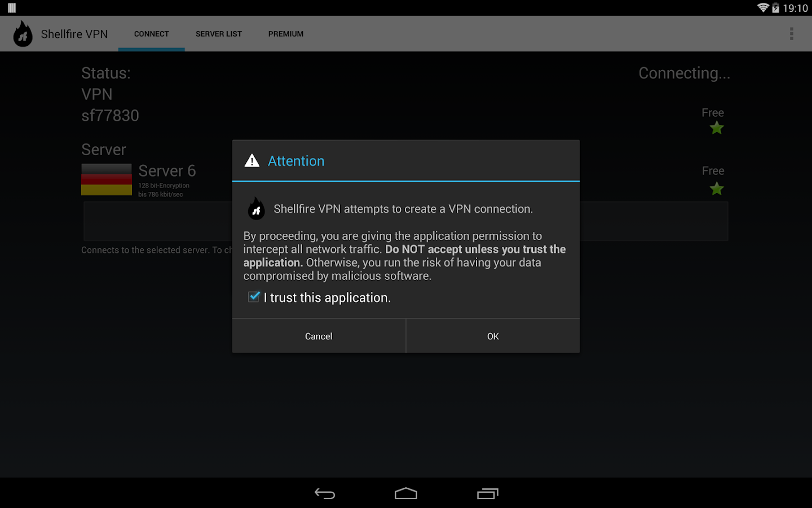Tap the "Attention" dialog title
Image resolution: width=812 pixels, height=508 pixels.
[x=296, y=161]
